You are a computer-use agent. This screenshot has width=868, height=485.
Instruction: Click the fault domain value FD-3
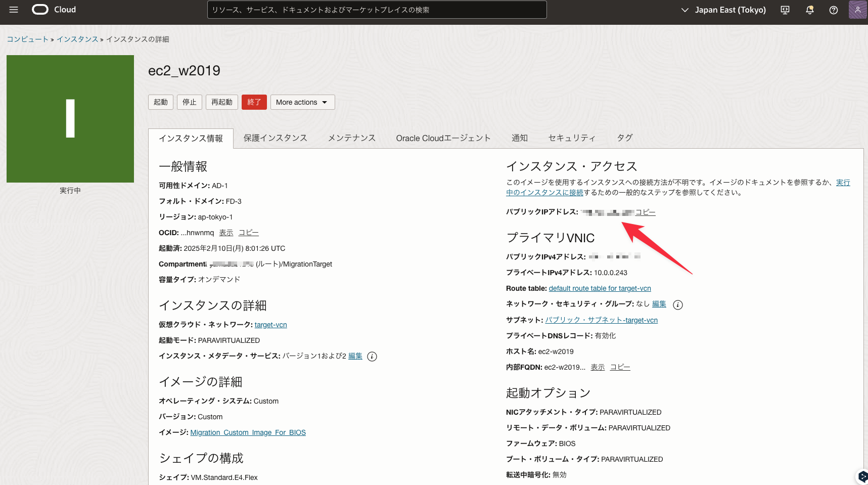click(x=234, y=201)
